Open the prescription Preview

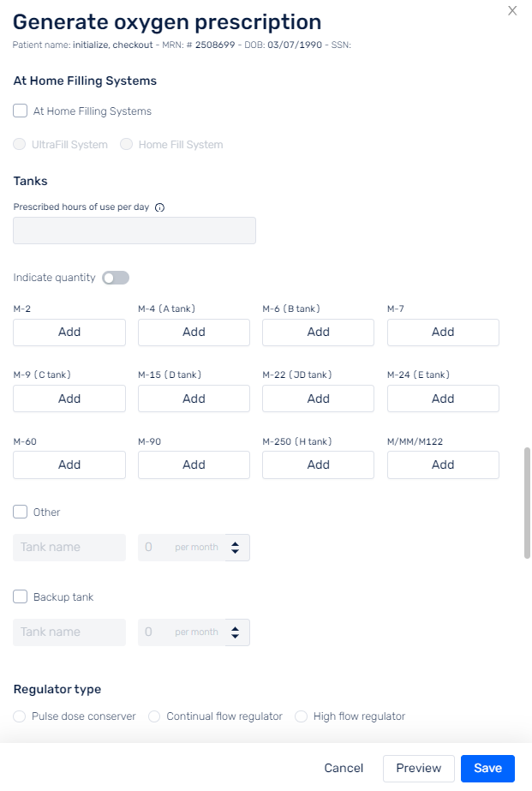coord(419,768)
